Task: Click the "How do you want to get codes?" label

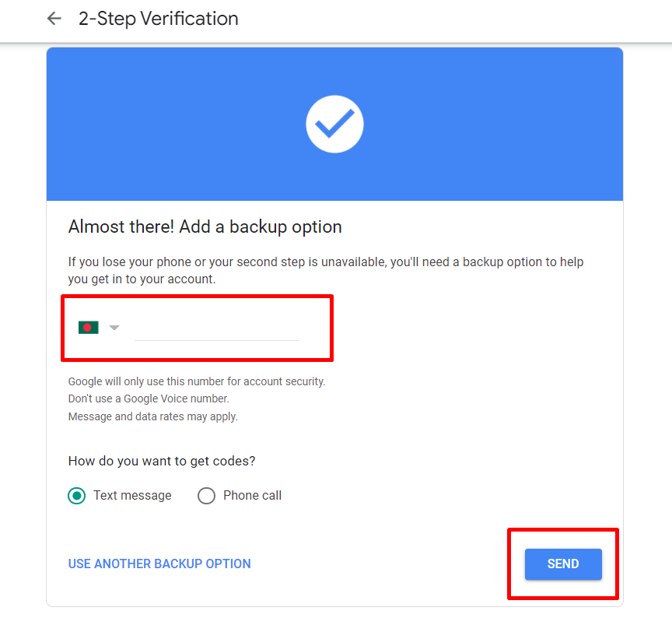Action: pos(162,461)
